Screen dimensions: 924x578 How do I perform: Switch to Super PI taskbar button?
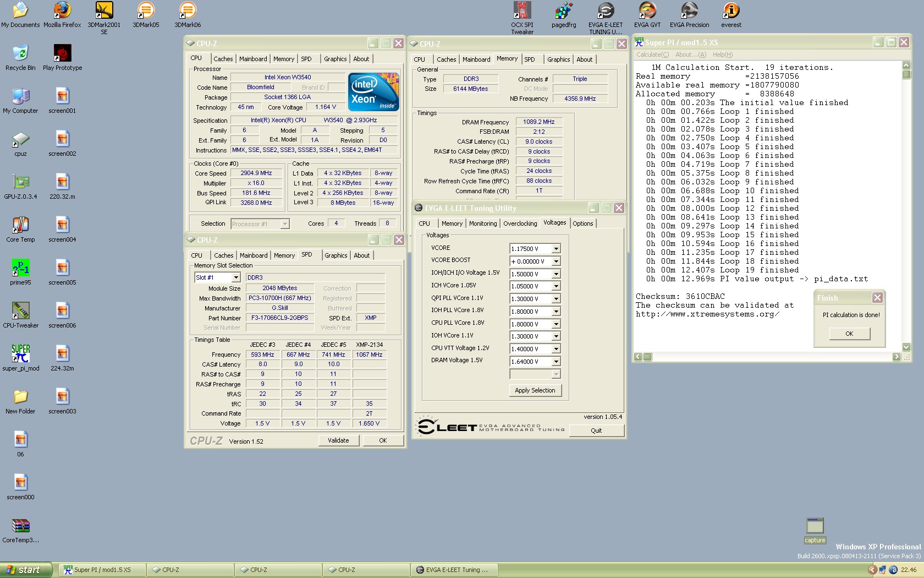click(102, 570)
